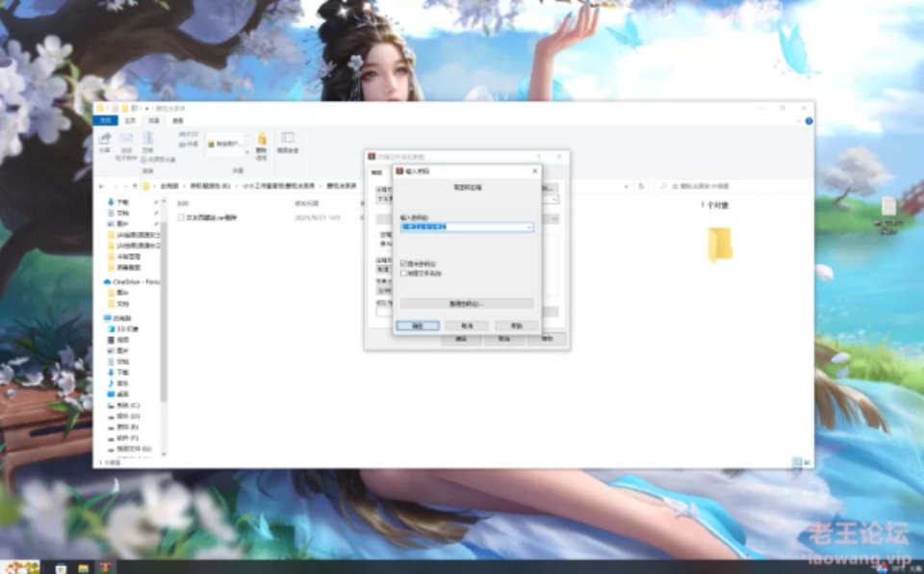This screenshot has width=924, height=574.
Task: Select the Share ribbon tab
Action: tap(154, 120)
